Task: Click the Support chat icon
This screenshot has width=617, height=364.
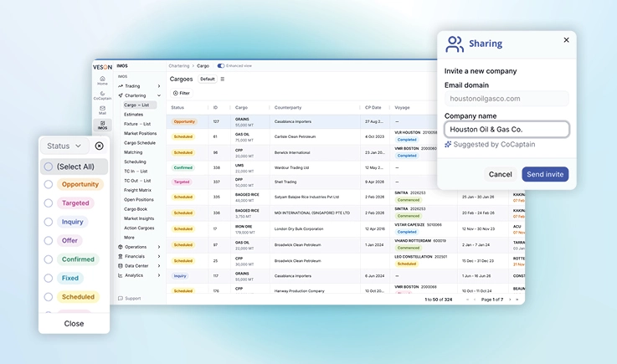Action: tap(121, 298)
